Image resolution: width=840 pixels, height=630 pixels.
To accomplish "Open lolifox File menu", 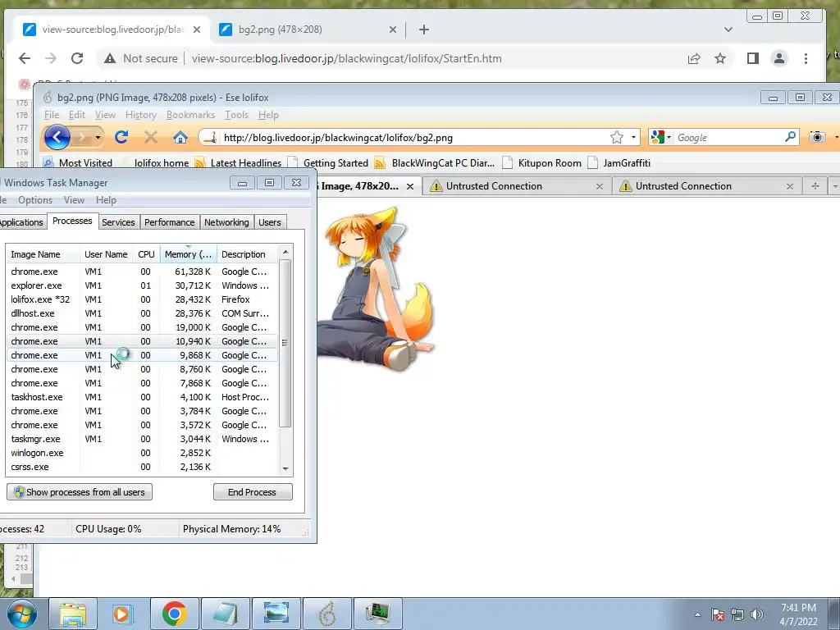I will point(52,115).
